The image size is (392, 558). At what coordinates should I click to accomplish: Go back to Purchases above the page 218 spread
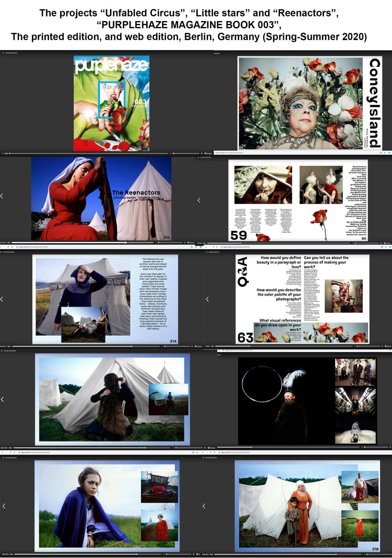(210, 457)
